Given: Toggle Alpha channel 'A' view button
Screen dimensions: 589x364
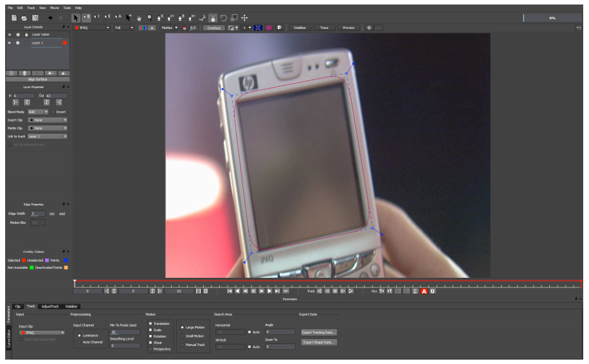Looking at the screenshot, I should pos(152,28).
